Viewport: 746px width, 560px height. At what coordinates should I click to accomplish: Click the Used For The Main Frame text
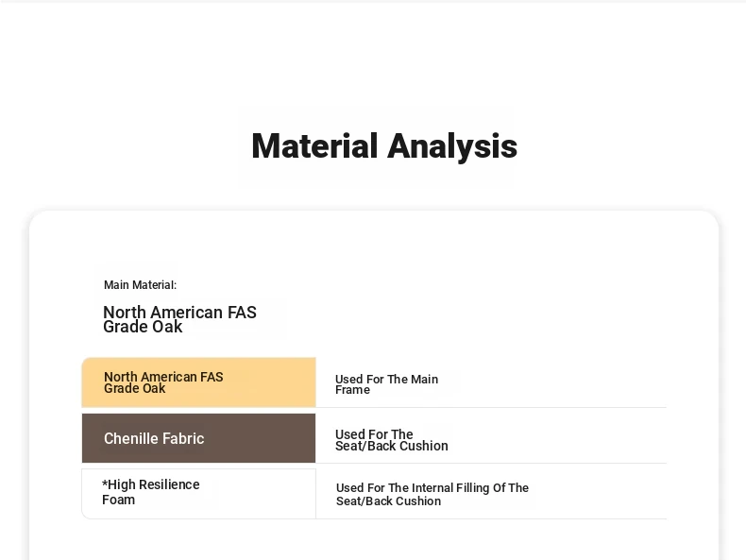[386, 384]
